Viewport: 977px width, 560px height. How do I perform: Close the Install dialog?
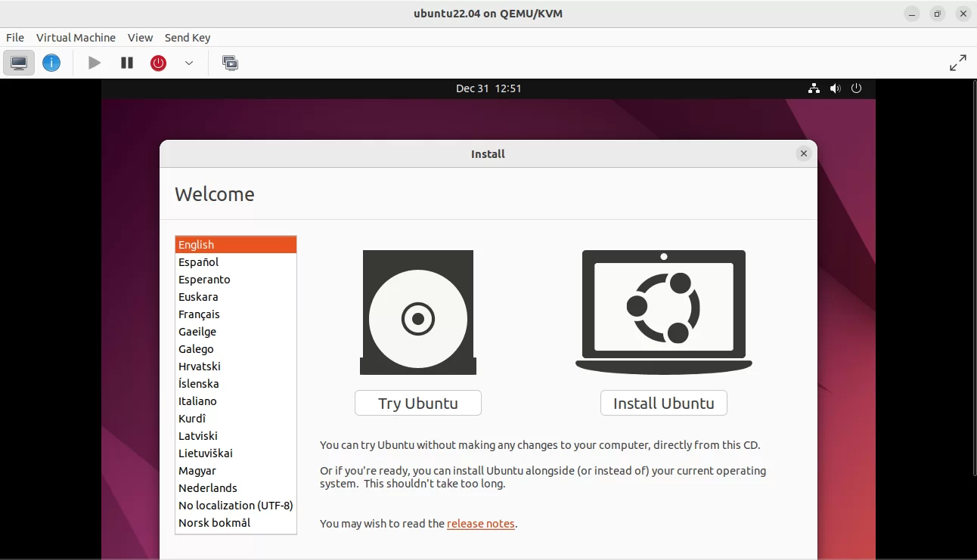pos(804,153)
